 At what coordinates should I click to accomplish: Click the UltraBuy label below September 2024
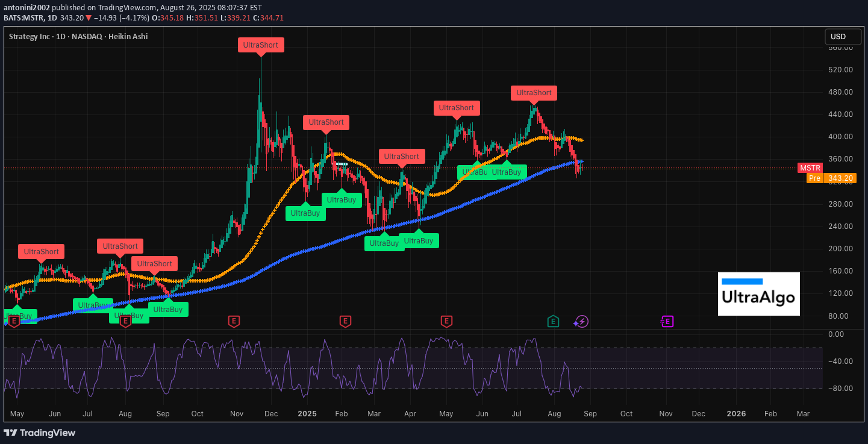click(x=168, y=310)
